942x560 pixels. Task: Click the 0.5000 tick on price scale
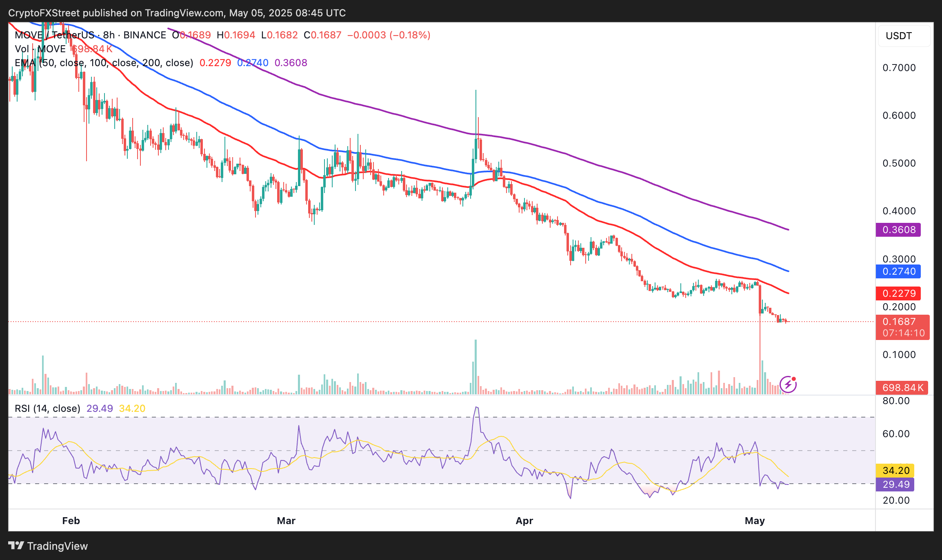[899, 163]
